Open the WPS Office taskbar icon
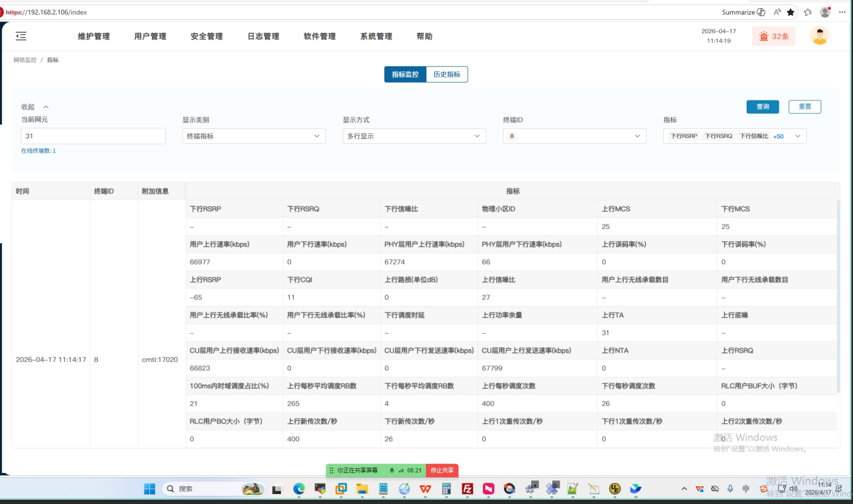The width and height of the screenshot is (853, 504). pos(425,488)
